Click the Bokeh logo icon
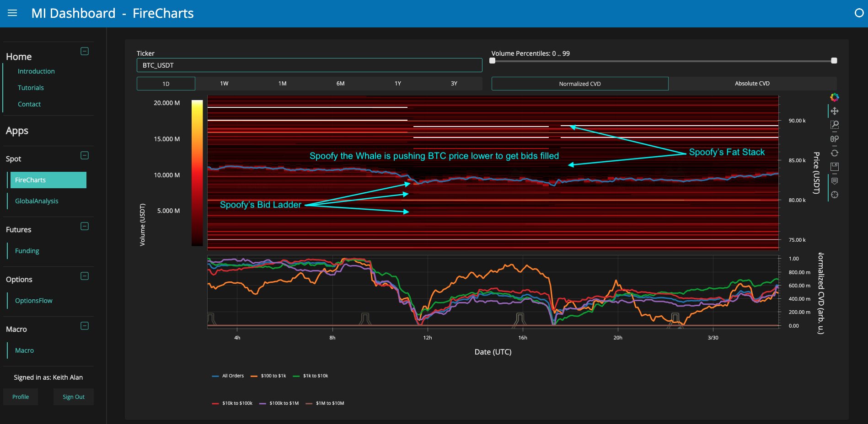Screen dimensions: 868x424 click(x=834, y=97)
